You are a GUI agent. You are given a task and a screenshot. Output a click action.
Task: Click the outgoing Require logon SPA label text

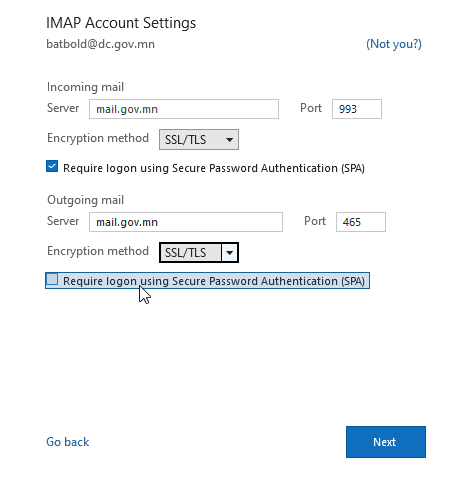214,281
